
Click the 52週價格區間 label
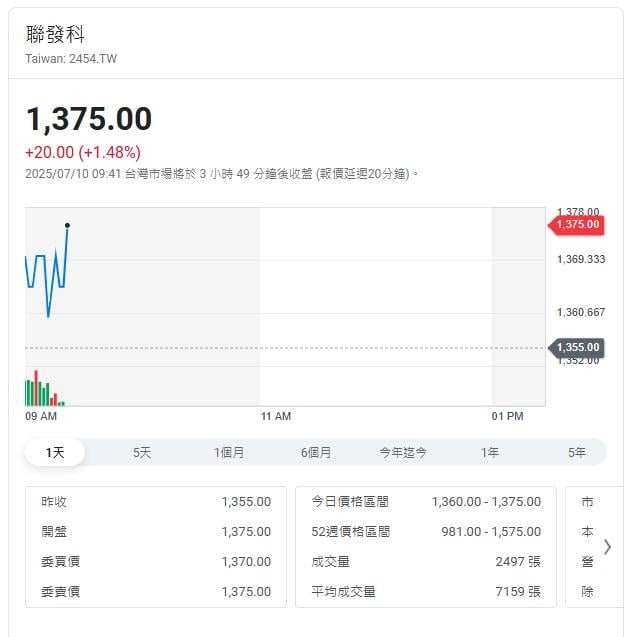click(351, 531)
